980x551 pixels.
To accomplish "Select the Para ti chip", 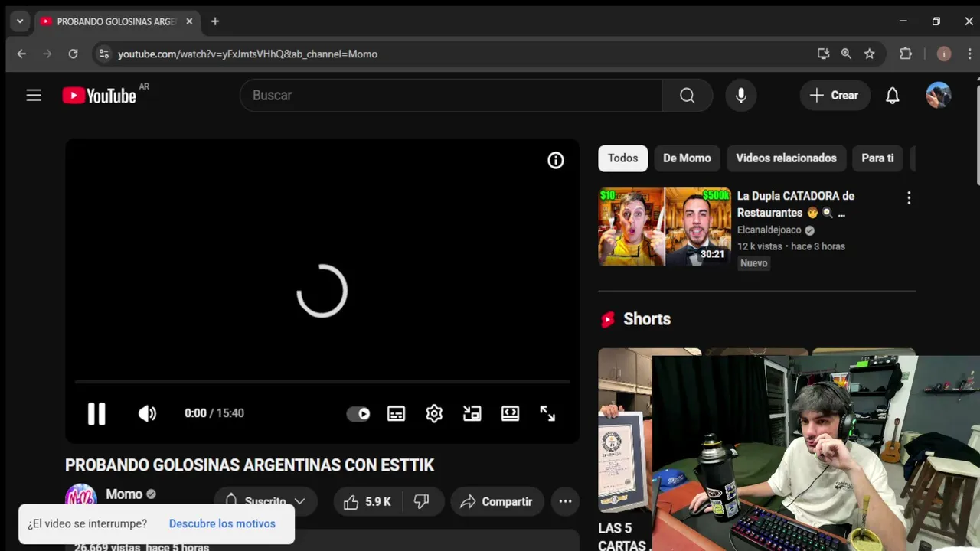I will click(877, 158).
